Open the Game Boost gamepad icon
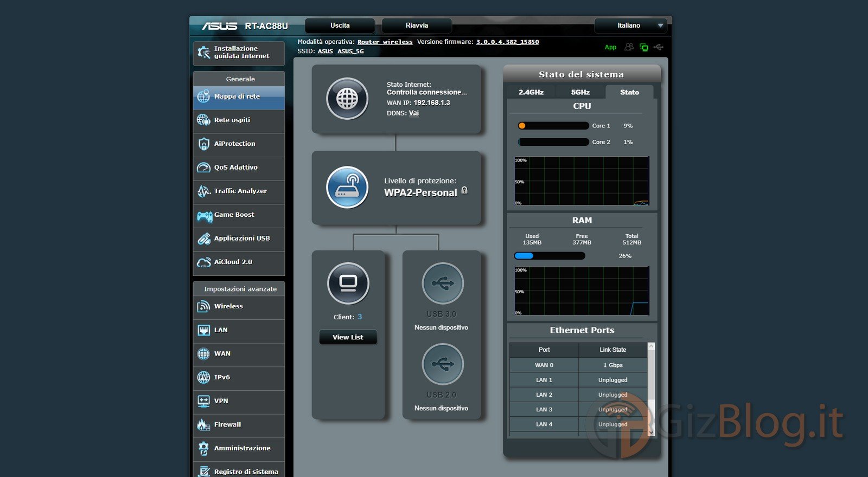The width and height of the screenshot is (868, 477). (205, 216)
